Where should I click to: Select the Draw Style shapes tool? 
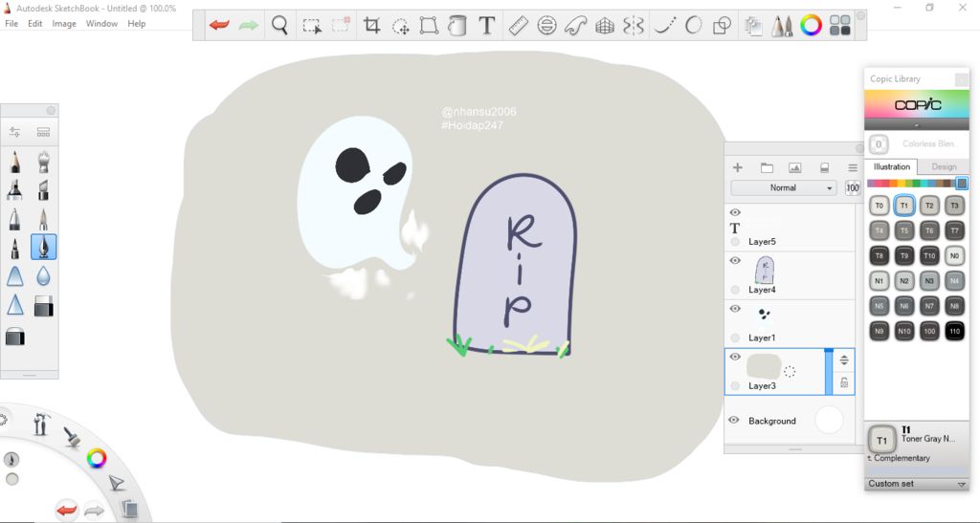click(722, 26)
